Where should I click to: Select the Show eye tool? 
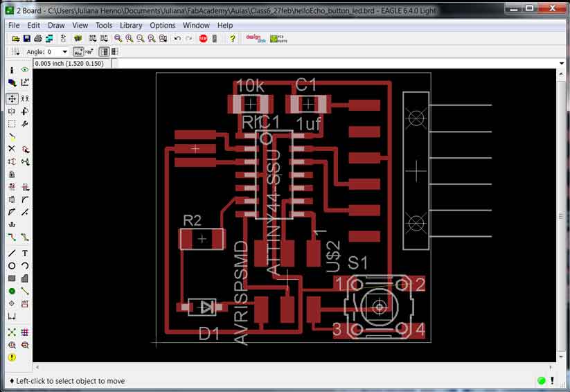pos(25,70)
